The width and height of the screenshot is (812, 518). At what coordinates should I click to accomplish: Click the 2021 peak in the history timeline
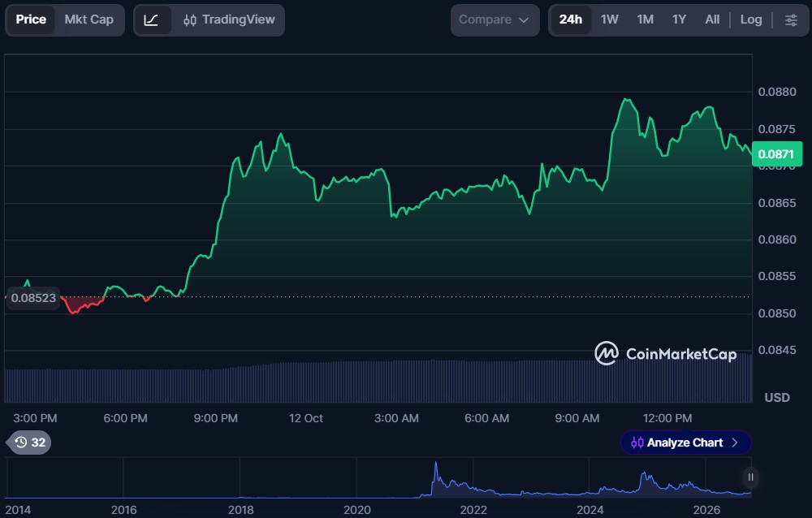click(436, 463)
